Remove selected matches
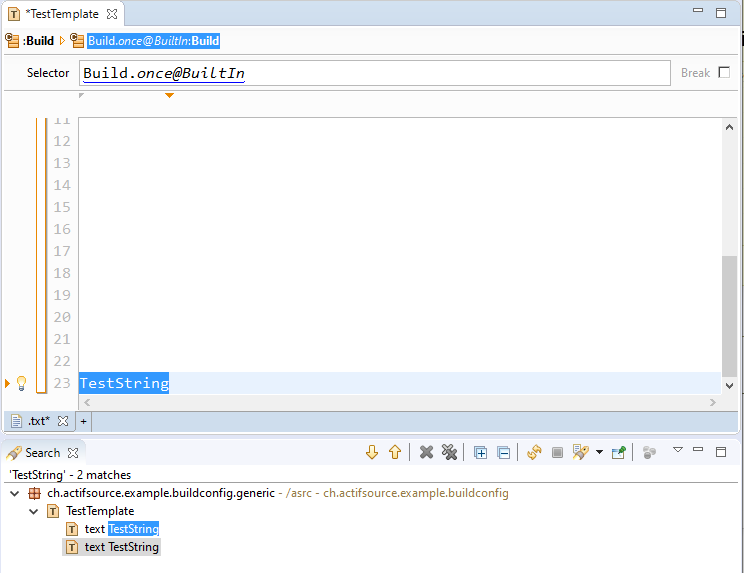The image size is (744, 573). point(427,452)
